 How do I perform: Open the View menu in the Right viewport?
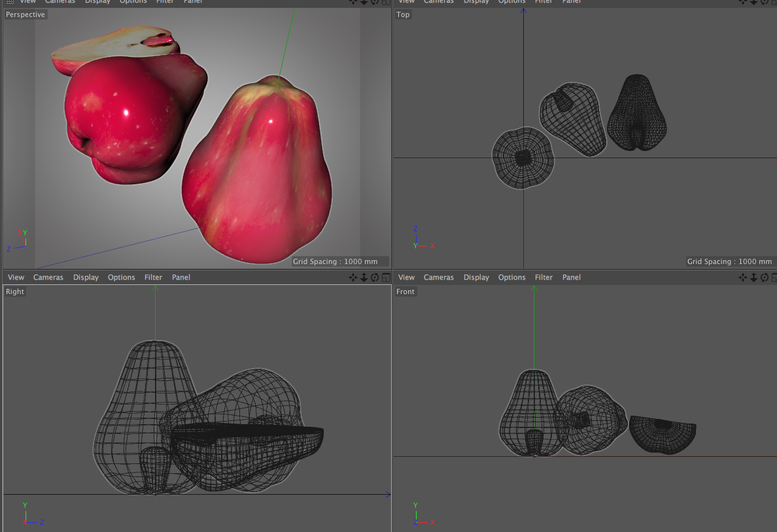(16, 278)
